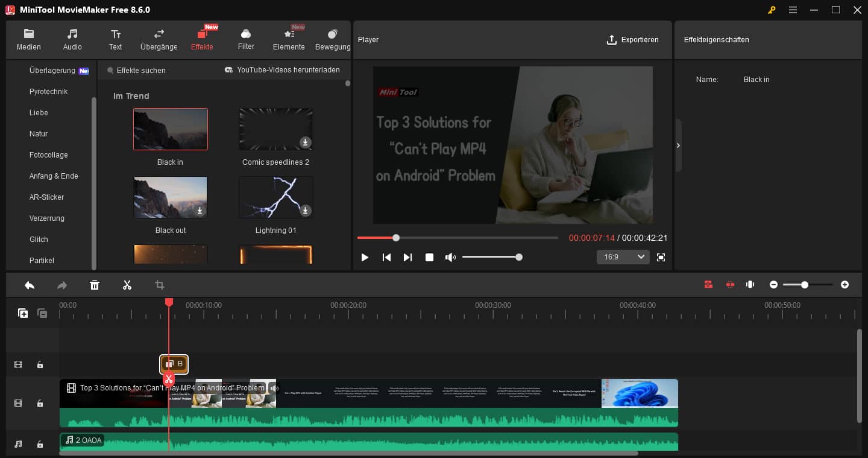
Task: Select the Verzerrung category
Action: [x=46, y=218]
